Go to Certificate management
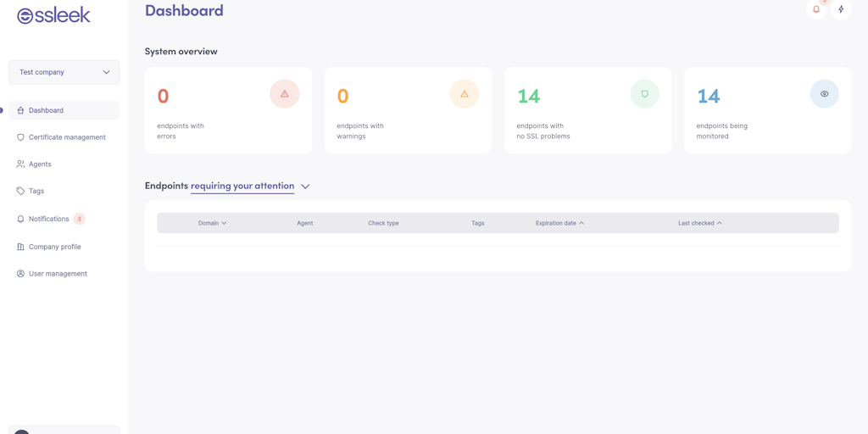 66,137
